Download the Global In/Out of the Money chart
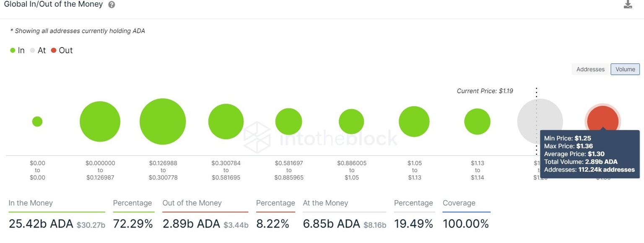The image size is (644, 243). click(628, 4)
